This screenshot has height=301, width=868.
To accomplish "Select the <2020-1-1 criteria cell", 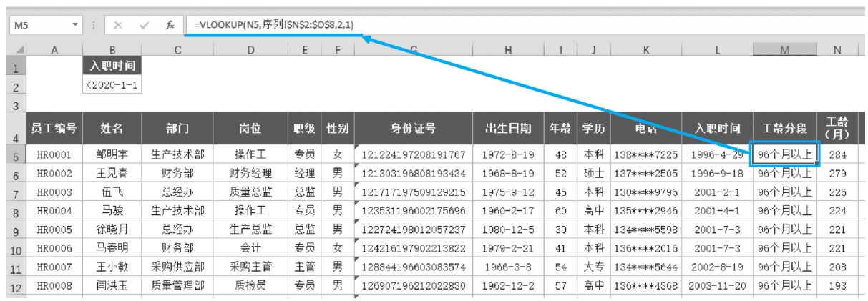I will tap(112, 86).
